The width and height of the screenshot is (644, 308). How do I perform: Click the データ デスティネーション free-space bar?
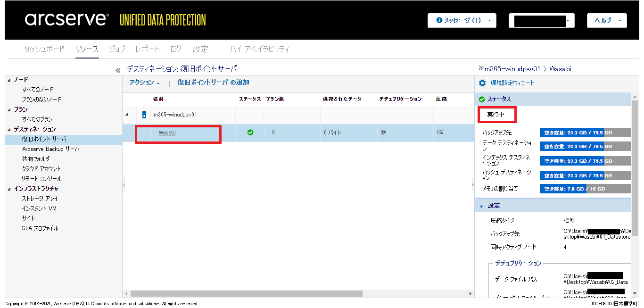tap(585, 146)
